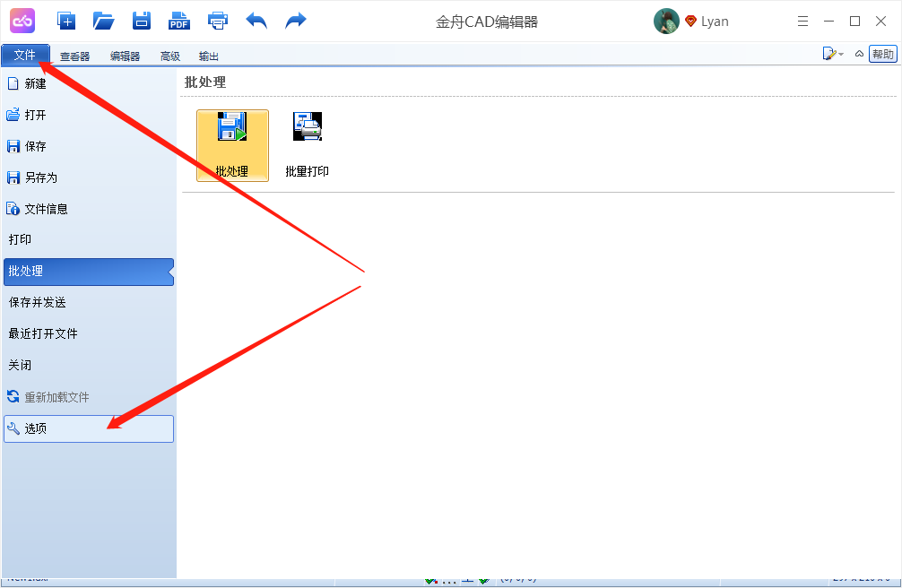Open the hamburger menu in title bar
Viewport: 902px width, 588px height.
click(x=802, y=22)
